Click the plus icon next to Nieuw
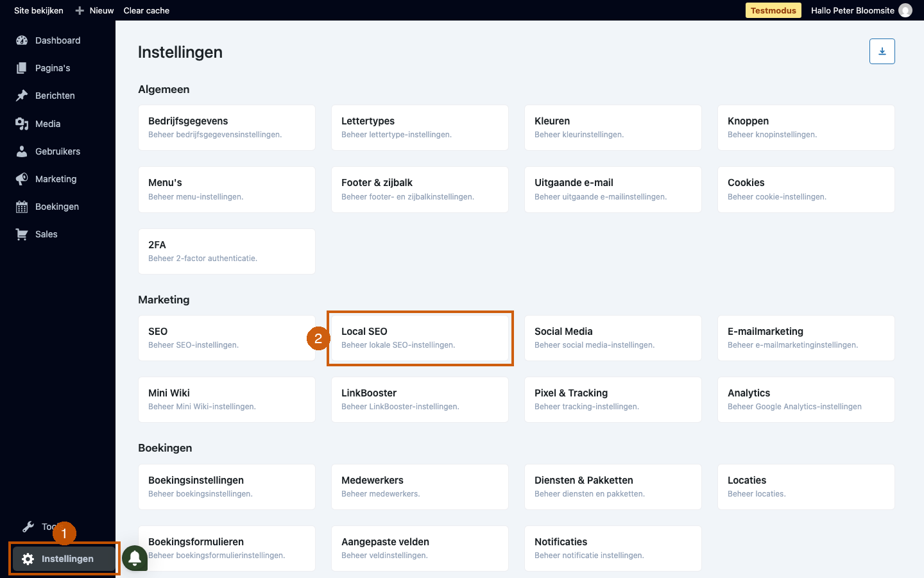The width and height of the screenshot is (924, 578). pyautogui.click(x=80, y=10)
